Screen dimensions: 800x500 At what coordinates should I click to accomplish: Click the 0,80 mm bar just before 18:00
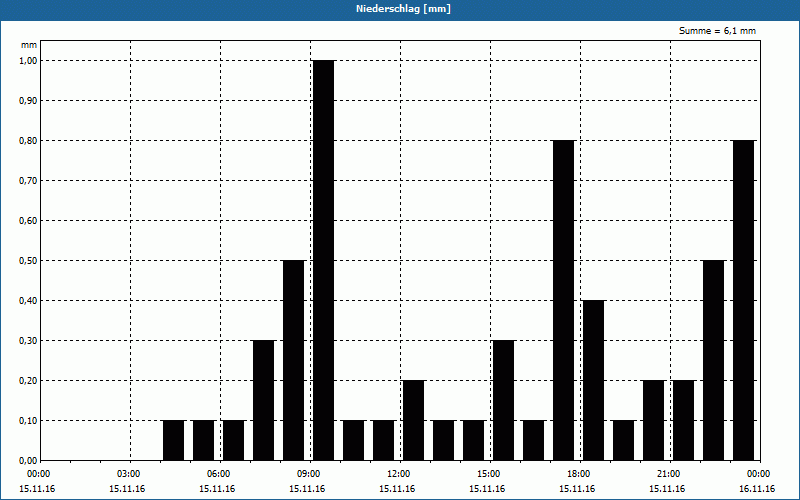[563, 300]
